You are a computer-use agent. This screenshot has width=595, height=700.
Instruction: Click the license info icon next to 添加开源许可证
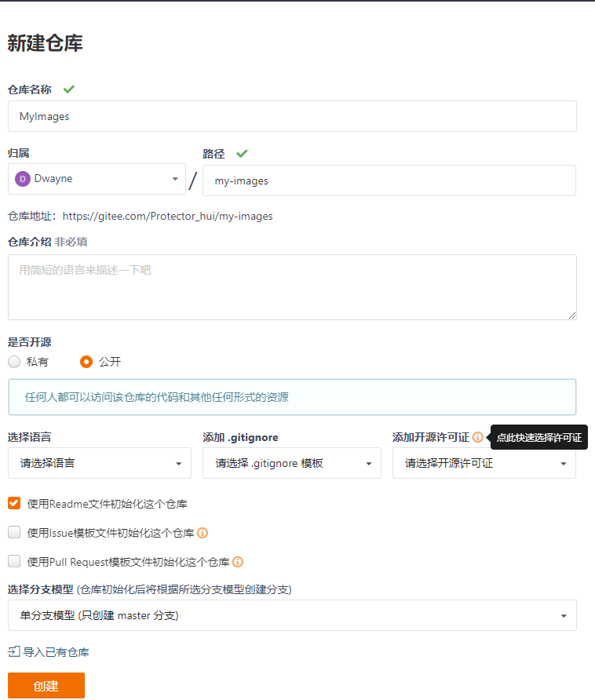pos(477,437)
